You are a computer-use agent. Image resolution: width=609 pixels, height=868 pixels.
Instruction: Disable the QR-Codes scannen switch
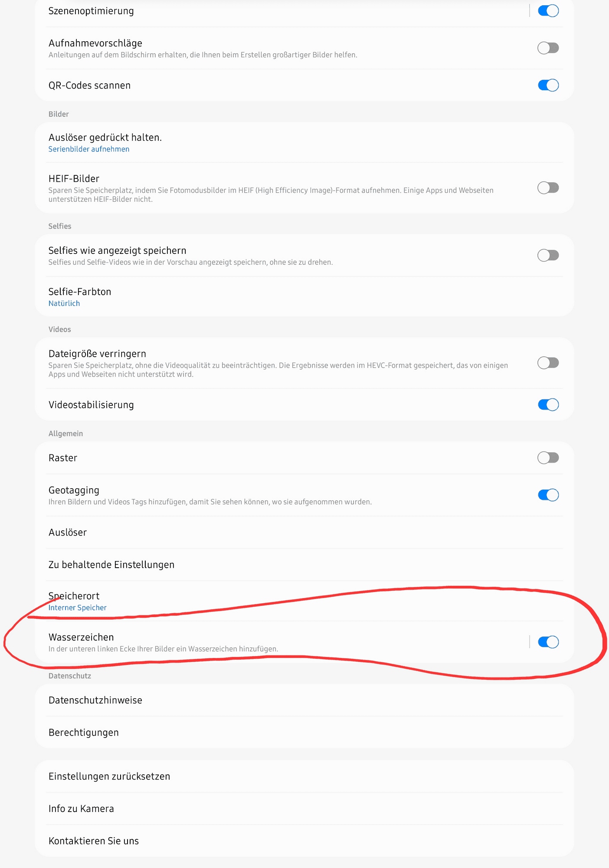[548, 85]
